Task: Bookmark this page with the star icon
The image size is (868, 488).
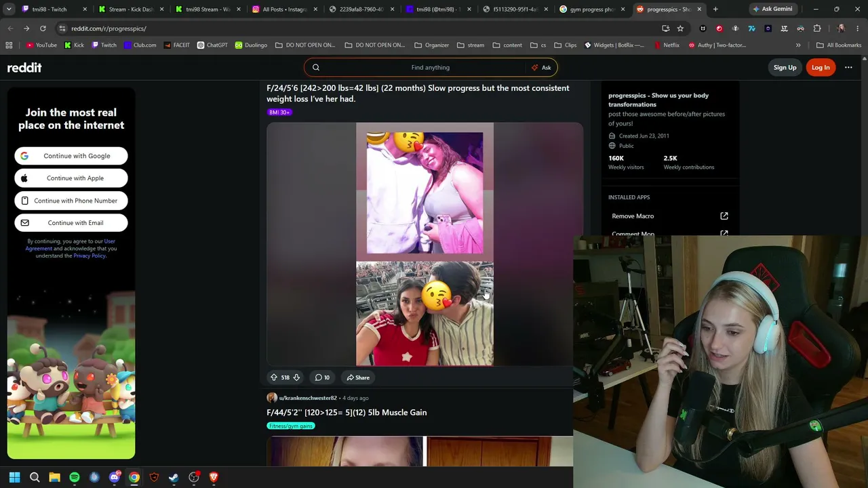Action: click(680, 28)
